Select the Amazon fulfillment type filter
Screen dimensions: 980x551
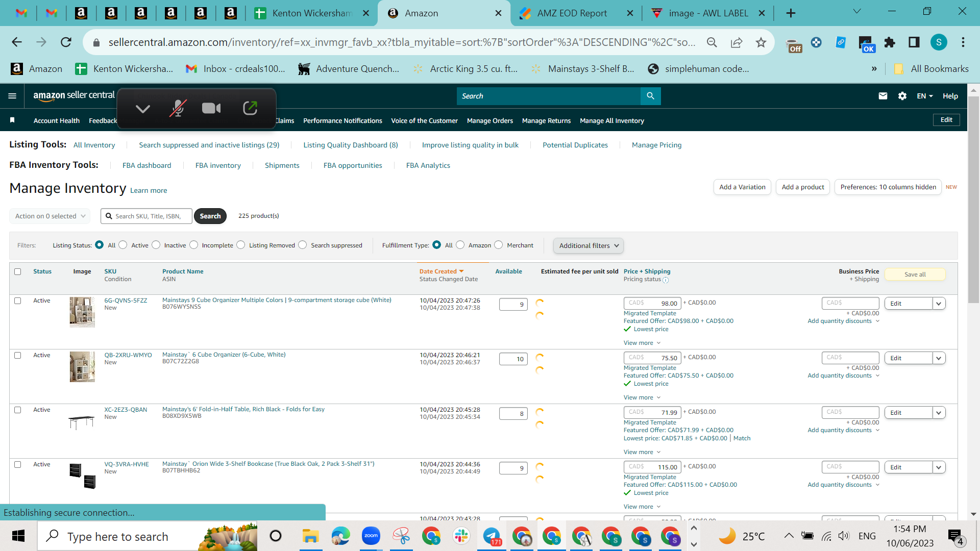[460, 245]
